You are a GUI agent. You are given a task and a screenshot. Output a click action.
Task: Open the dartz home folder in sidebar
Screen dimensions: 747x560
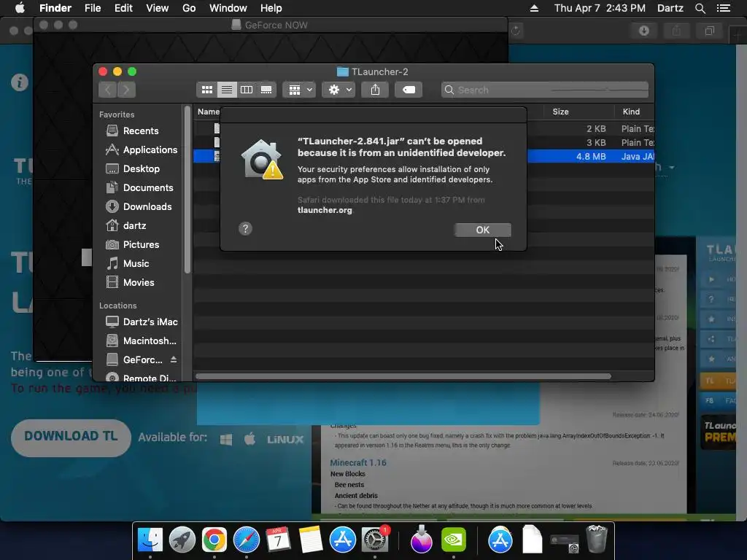(135, 226)
